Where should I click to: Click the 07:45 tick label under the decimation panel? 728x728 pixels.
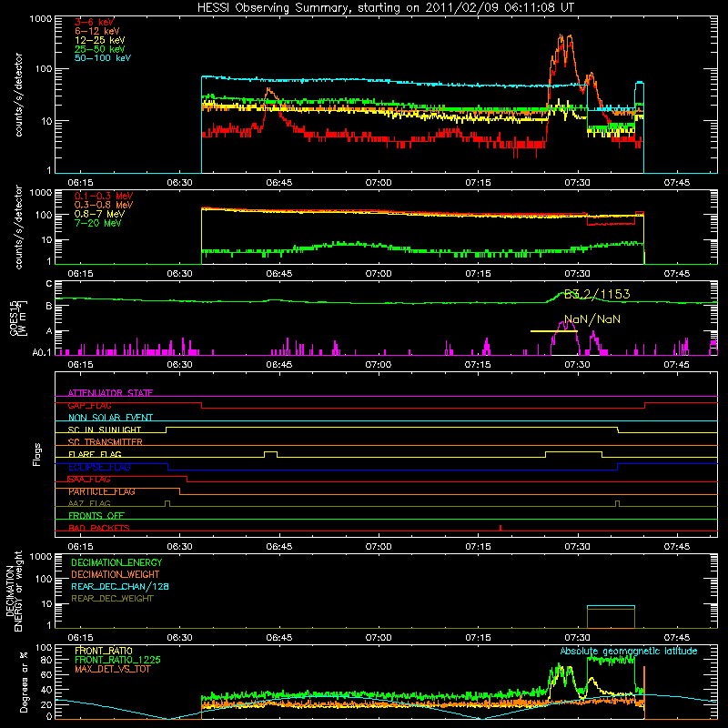click(676, 638)
